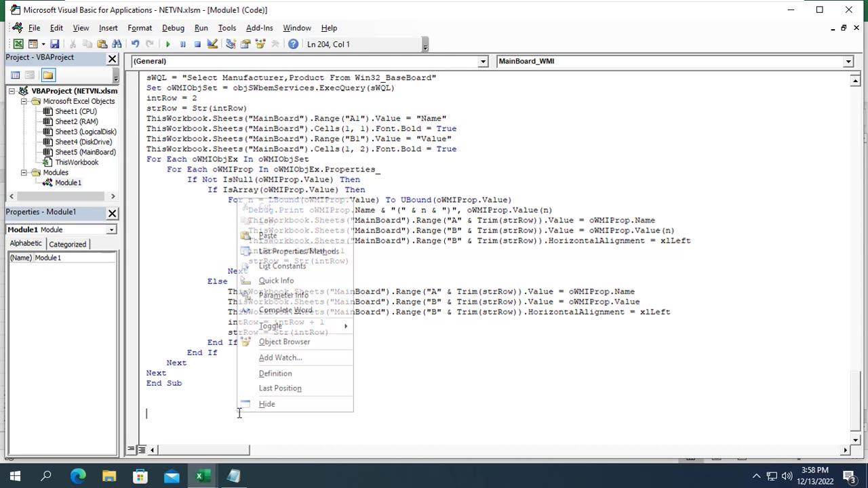Choose Object Browser in the context menu
The height and width of the screenshot is (488, 868).
tap(295, 342)
